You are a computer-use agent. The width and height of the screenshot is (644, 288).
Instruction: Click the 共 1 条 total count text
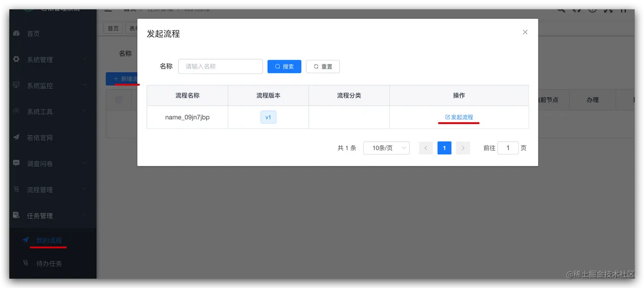(347, 148)
